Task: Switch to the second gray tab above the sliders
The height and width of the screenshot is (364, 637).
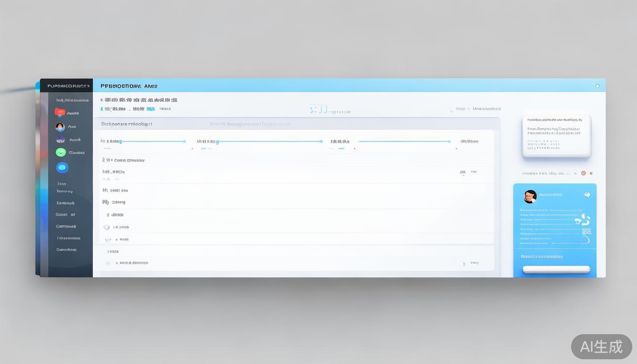Action: click(x=250, y=124)
